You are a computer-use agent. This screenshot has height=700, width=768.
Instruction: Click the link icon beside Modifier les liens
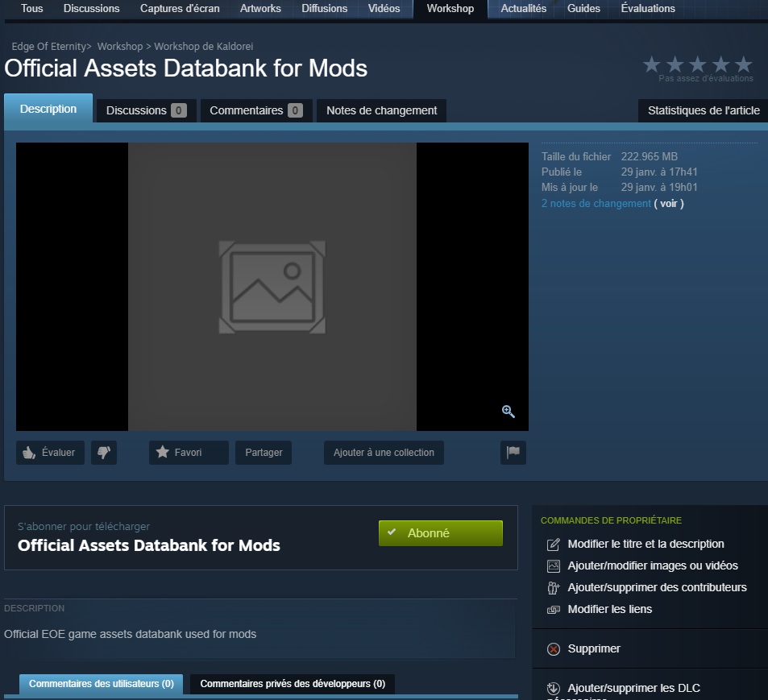554,610
